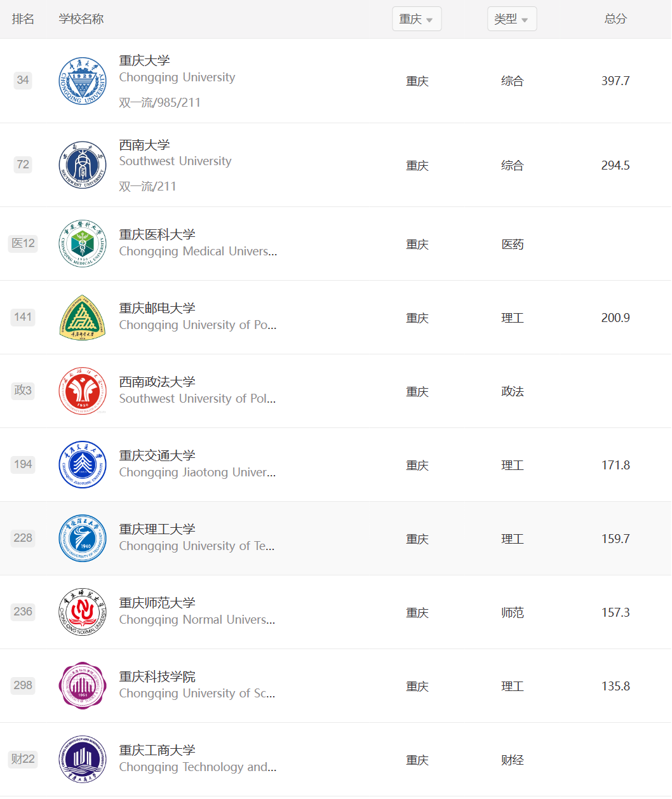Click the Chongqing University logo
This screenshot has width=672, height=799.
[83, 81]
